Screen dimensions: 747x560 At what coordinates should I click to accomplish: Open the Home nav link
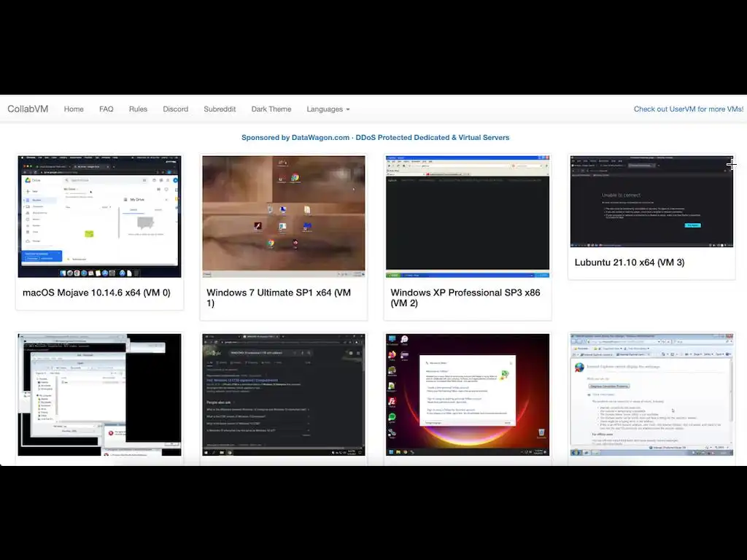pos(74,109)
